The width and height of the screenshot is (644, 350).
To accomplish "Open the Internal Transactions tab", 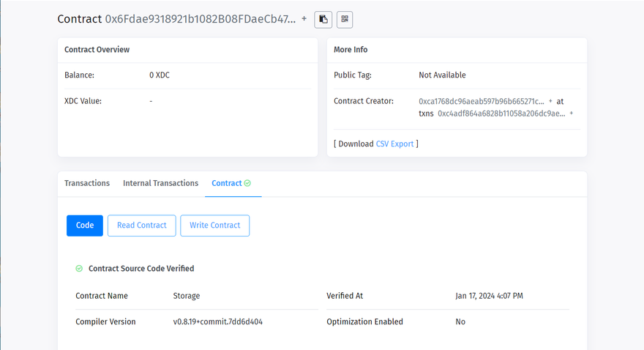I will [x=160, y=183].
